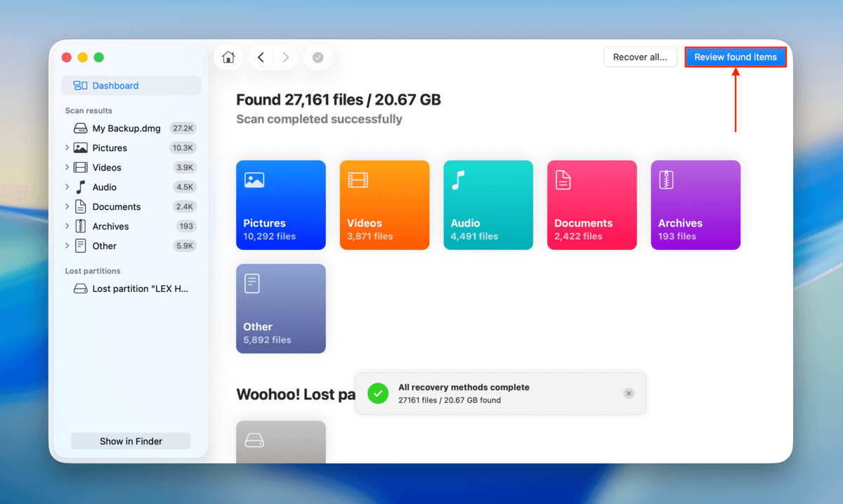Select Pictures in scan results
This screenshot has width=843, height=504.
click(x=131, y=148)
